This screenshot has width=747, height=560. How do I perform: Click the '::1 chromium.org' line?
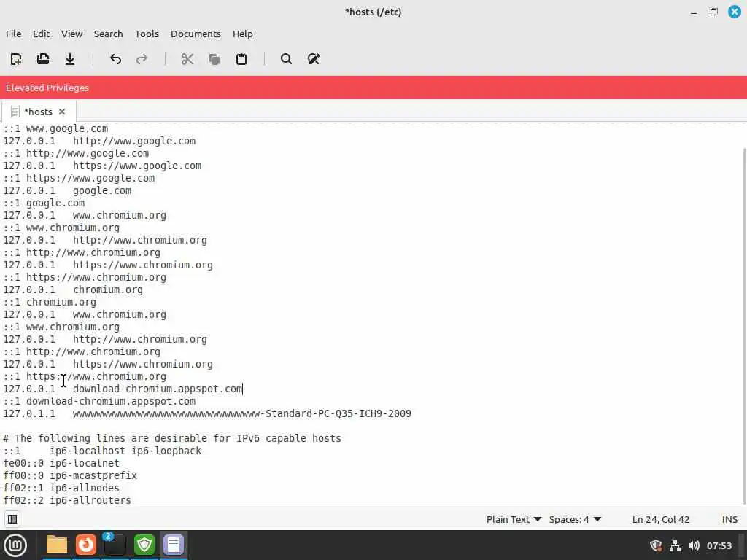click(x=50, y=302)
